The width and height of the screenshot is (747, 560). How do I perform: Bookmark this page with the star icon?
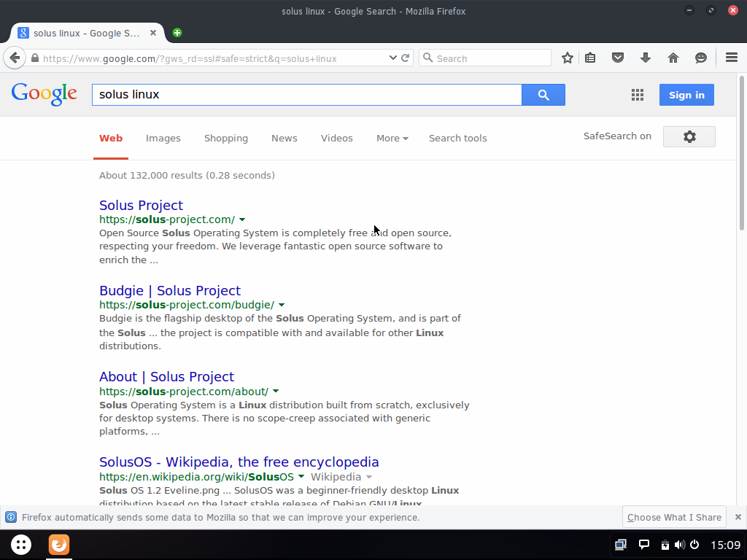point(567,58)
